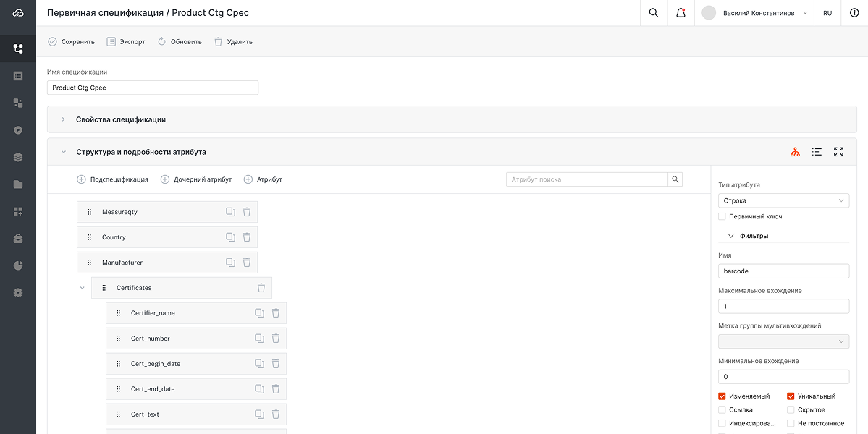Switch to hierarchy tree view icon

[795, 152]
